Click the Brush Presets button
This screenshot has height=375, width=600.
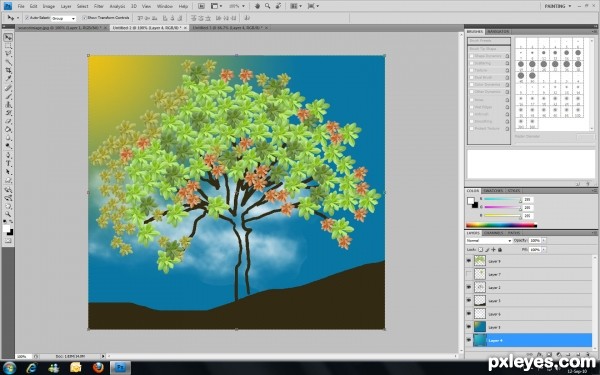pos(489,41)
